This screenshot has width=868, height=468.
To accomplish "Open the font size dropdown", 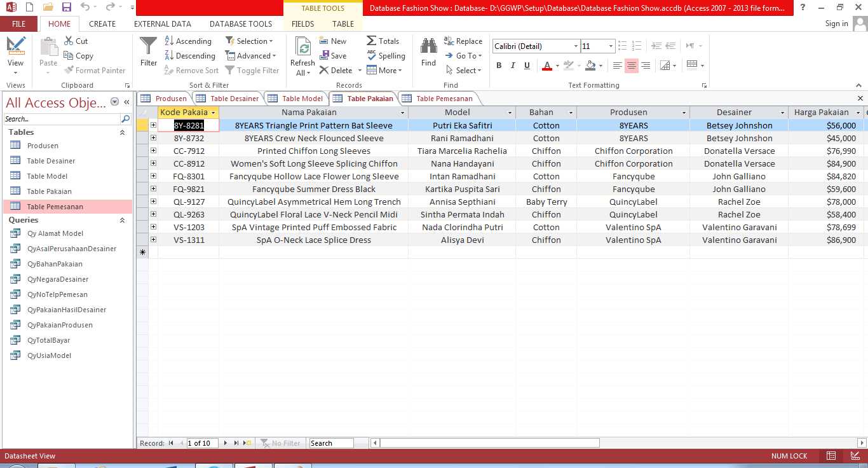I will [x=611, y=46].
